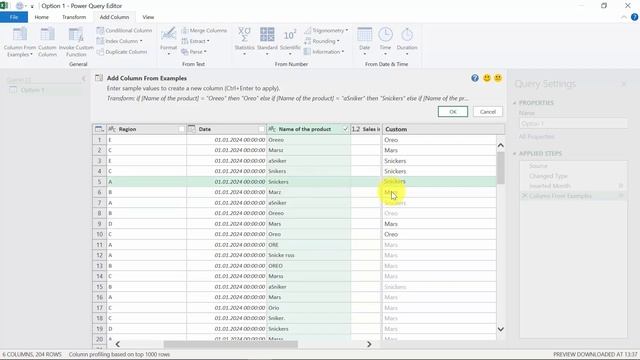Open Extract dropdown
This screenshot has height=360, width=640.
pyautogui.click(x=196, y=41)
